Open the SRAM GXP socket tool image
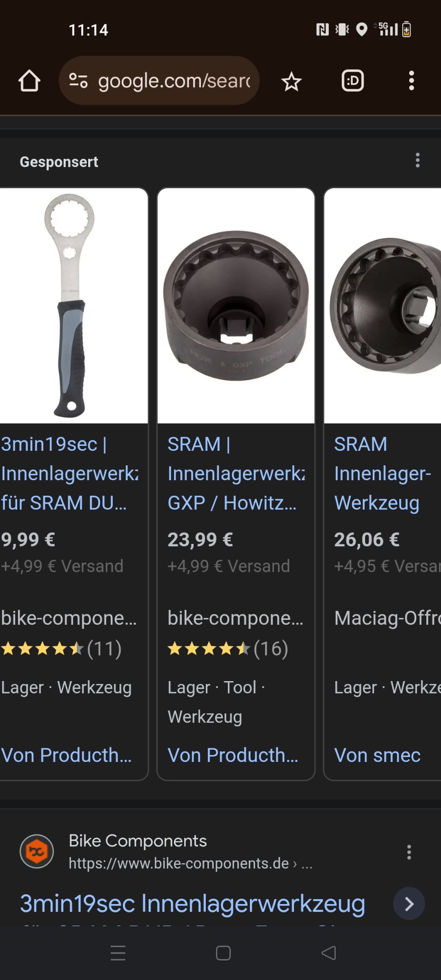The width and height of the screenshot is (441, 980). coord(236,306)
